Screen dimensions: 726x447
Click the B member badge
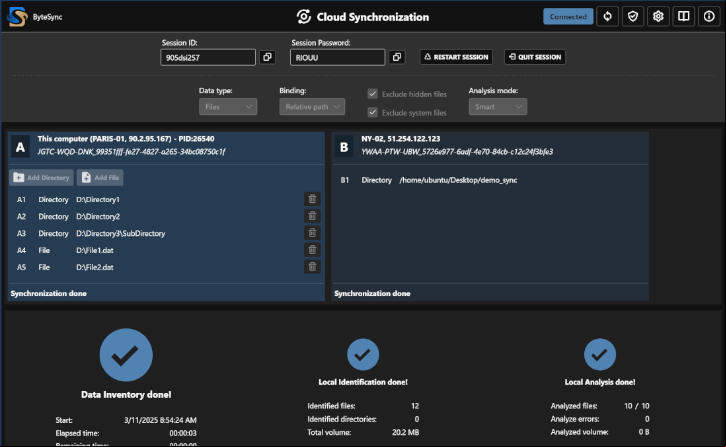344,147
